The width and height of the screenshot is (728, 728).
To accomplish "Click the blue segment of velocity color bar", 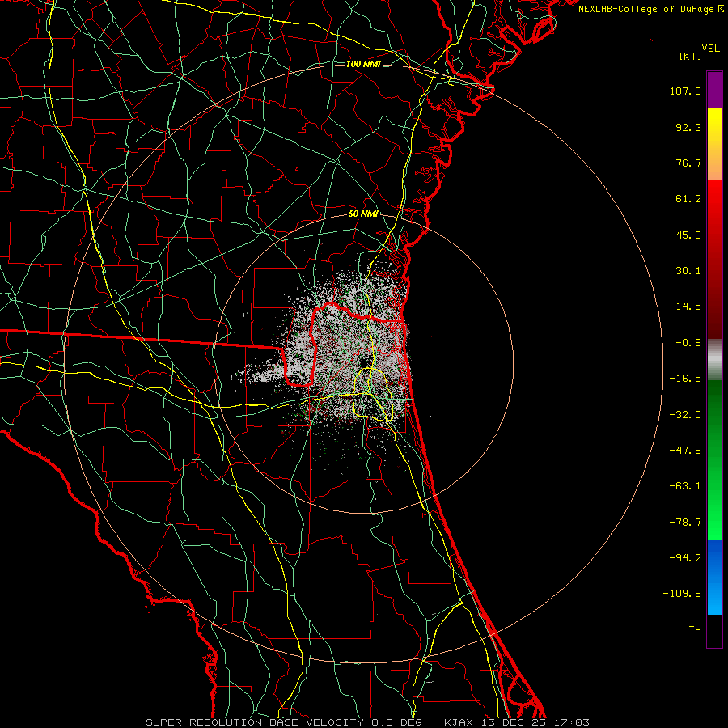I will pyautogui.click(x=714, y=577).
